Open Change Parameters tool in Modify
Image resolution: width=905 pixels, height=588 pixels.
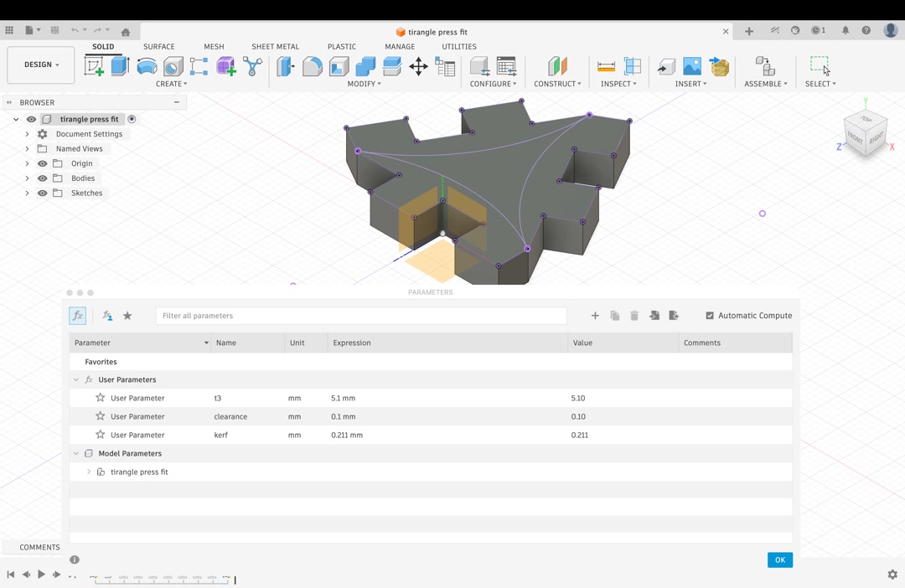pos(445,66)
